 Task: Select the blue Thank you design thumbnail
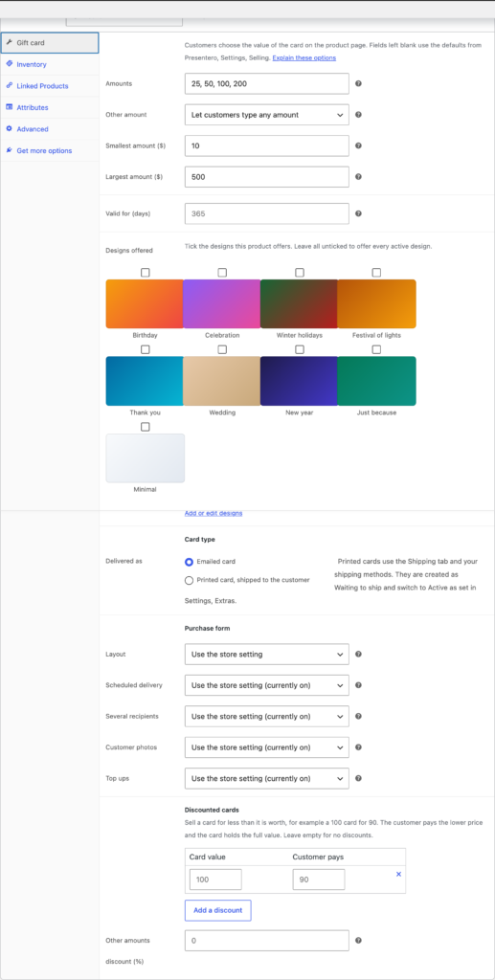pyautogui.click(x=145, y=381)
